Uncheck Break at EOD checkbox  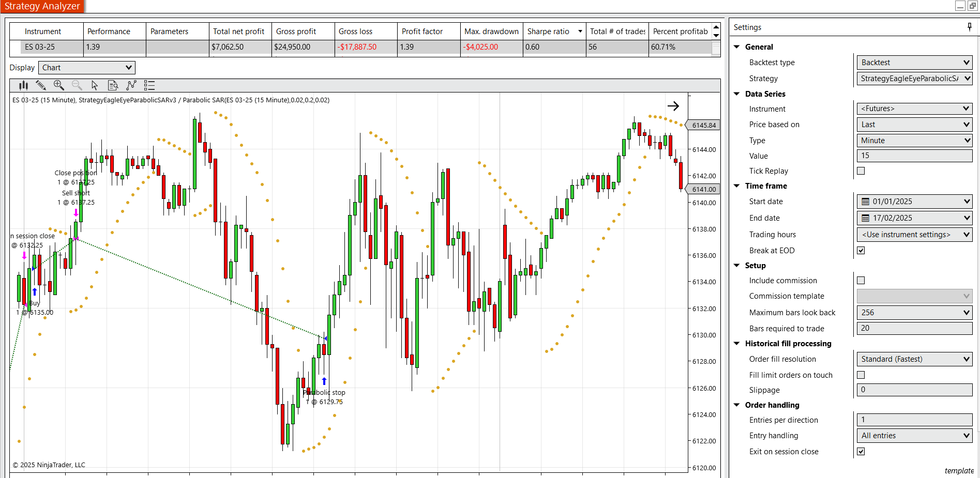[861, 251]
